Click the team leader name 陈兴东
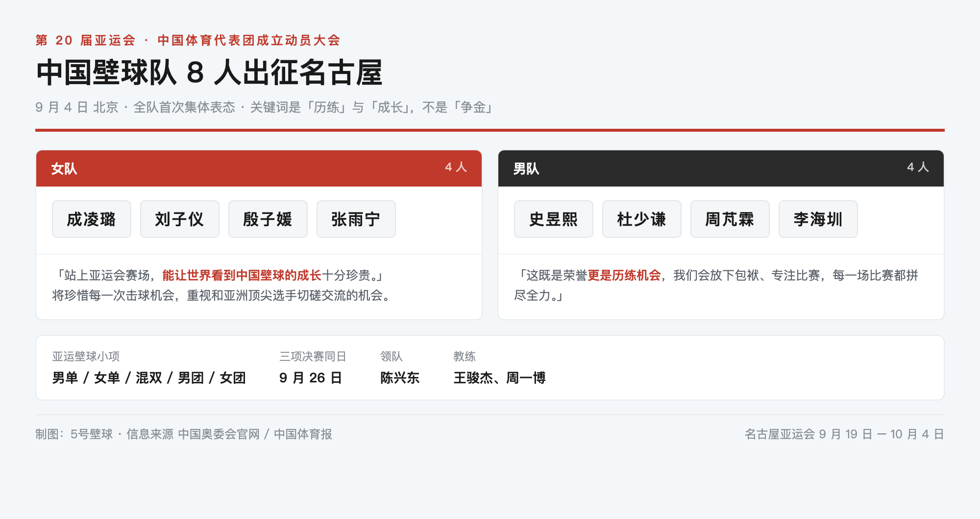The width and height of the screenshot is (980, 519). click(400, 377)
